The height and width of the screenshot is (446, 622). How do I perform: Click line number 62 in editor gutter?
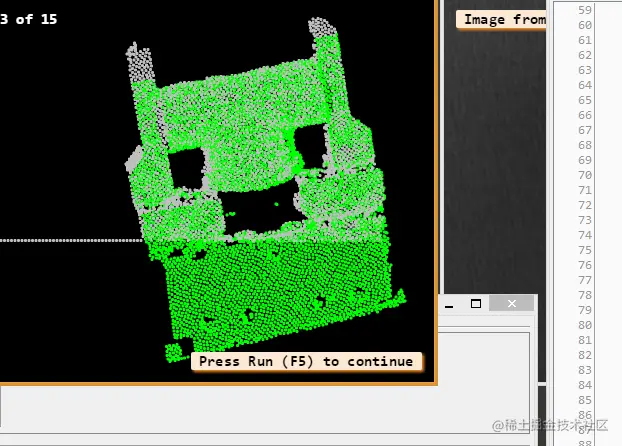[585, 55]
